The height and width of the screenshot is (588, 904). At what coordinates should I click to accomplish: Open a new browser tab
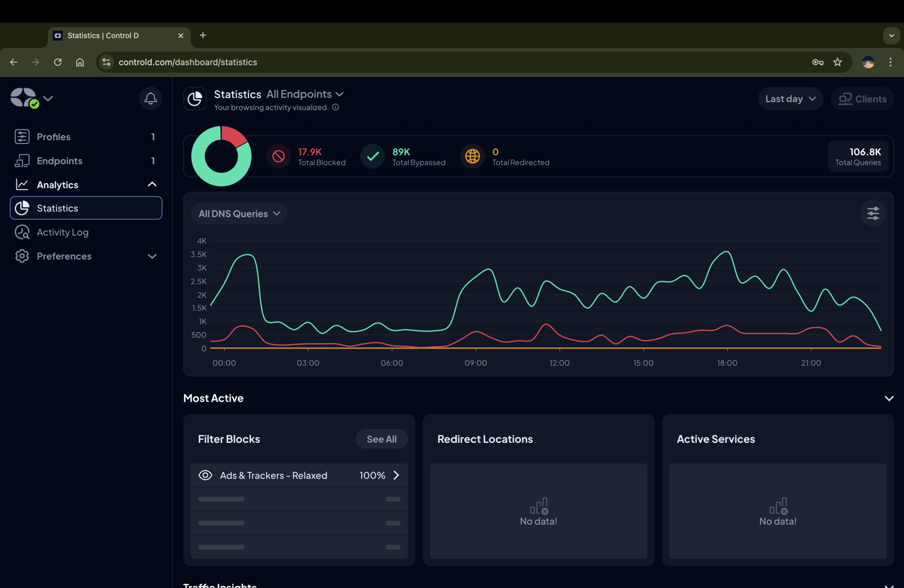click(203, 35)
